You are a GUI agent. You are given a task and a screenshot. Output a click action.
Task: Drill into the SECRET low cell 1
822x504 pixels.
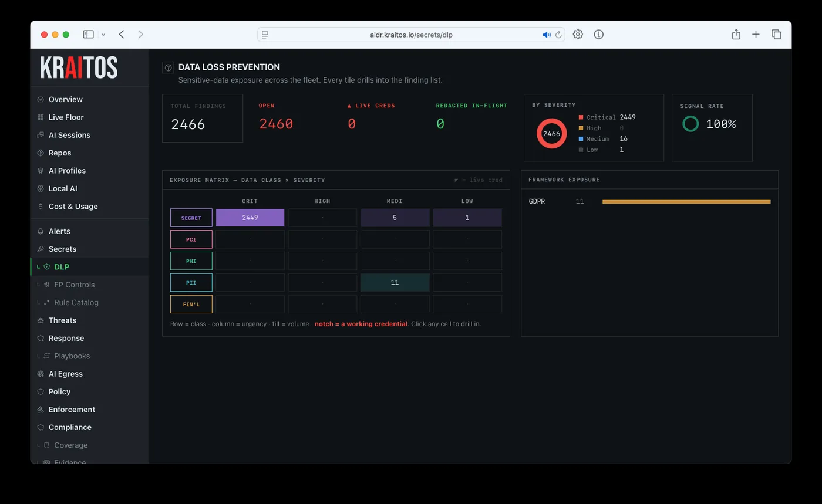[467, 218]
